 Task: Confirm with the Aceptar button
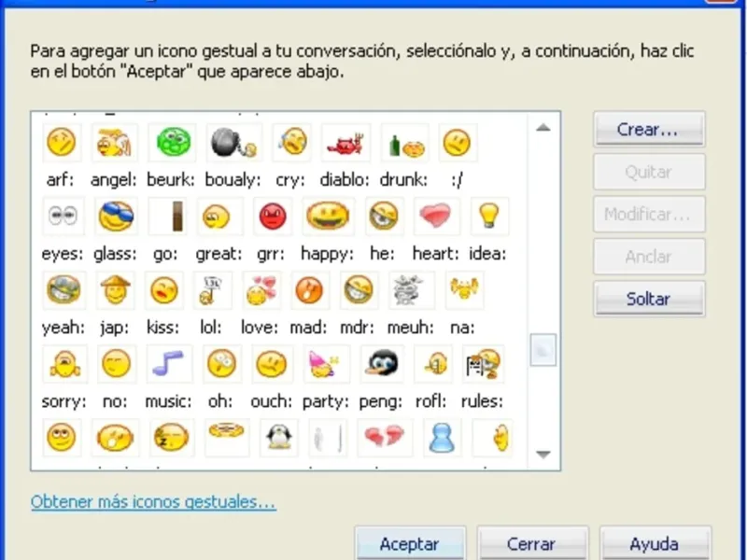[x=410, y=544]
